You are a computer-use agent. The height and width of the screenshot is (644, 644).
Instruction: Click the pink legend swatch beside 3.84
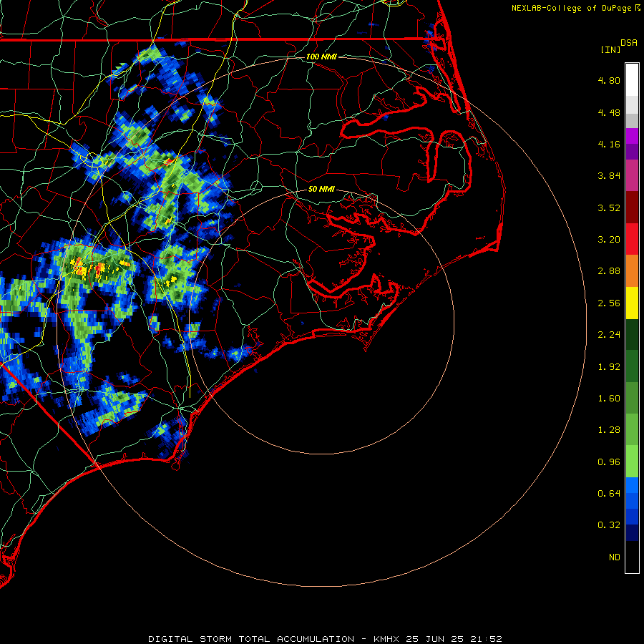(x=632, y=175)
